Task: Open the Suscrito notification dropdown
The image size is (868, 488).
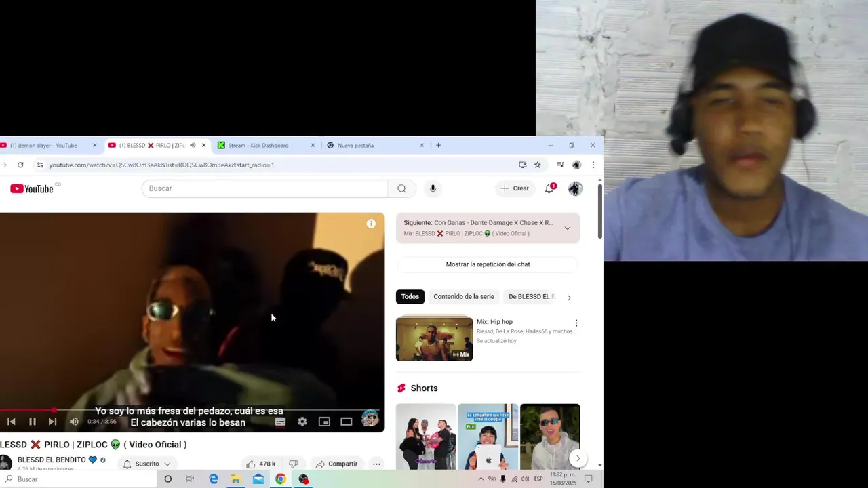Action: click(146, 464)
